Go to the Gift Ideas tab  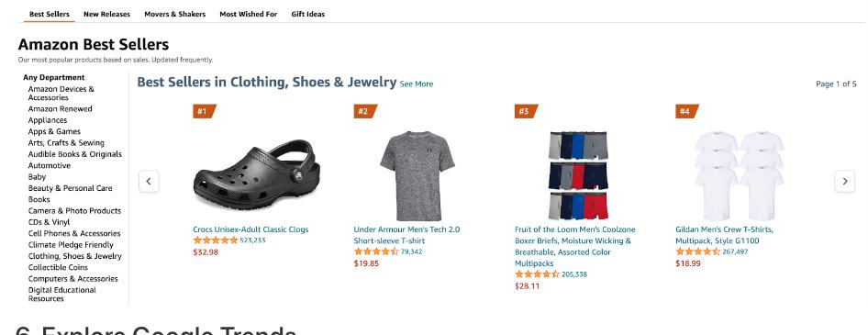point(307,15)
